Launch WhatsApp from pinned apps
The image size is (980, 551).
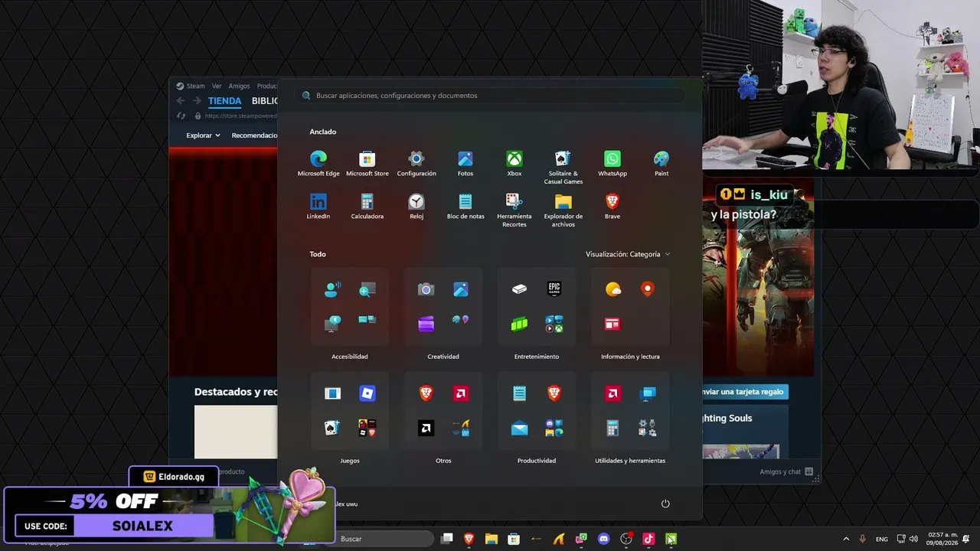pyautogui.click(x=612, y=164)
